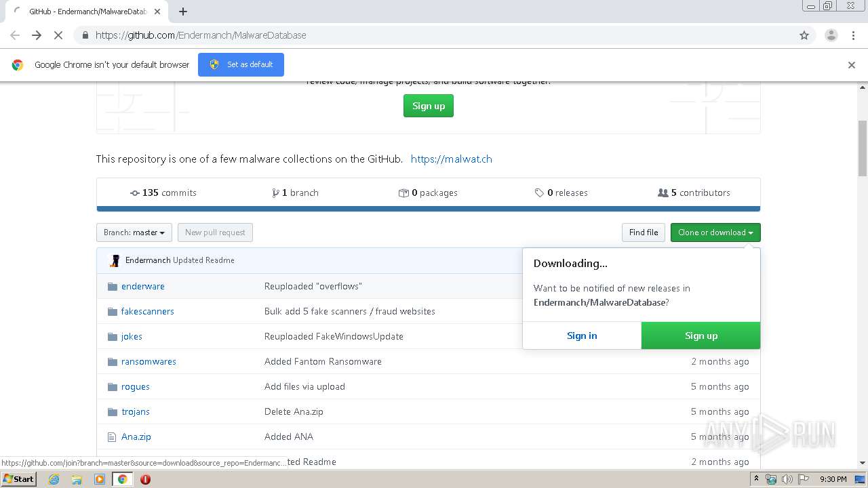The width and height of the screenshot is (868, 488).
Task: Click the rogues folder icon
Action: click(x=113, y=387)
